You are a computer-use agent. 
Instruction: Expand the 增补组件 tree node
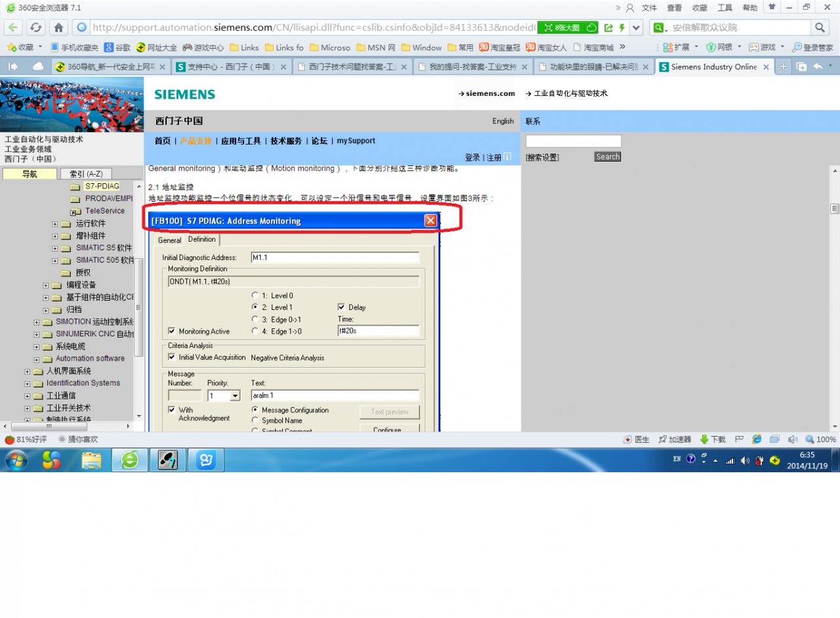pyautogui.click(x=55, y=236)
